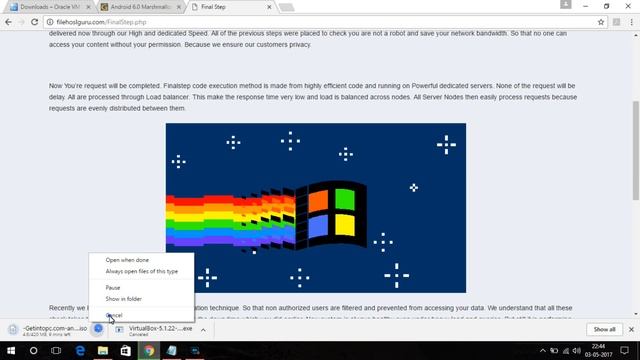
Task: View site info icon in address bar
Action: (49, 22)
